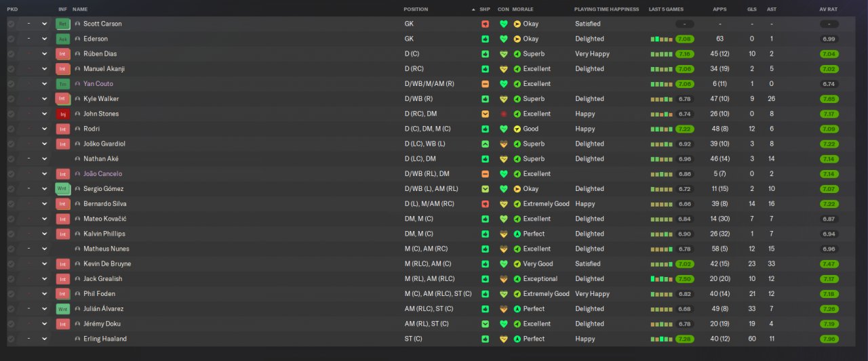868x361 pixels.
Task: Click Rodri's Good morale icon
Action: point(517,129)
